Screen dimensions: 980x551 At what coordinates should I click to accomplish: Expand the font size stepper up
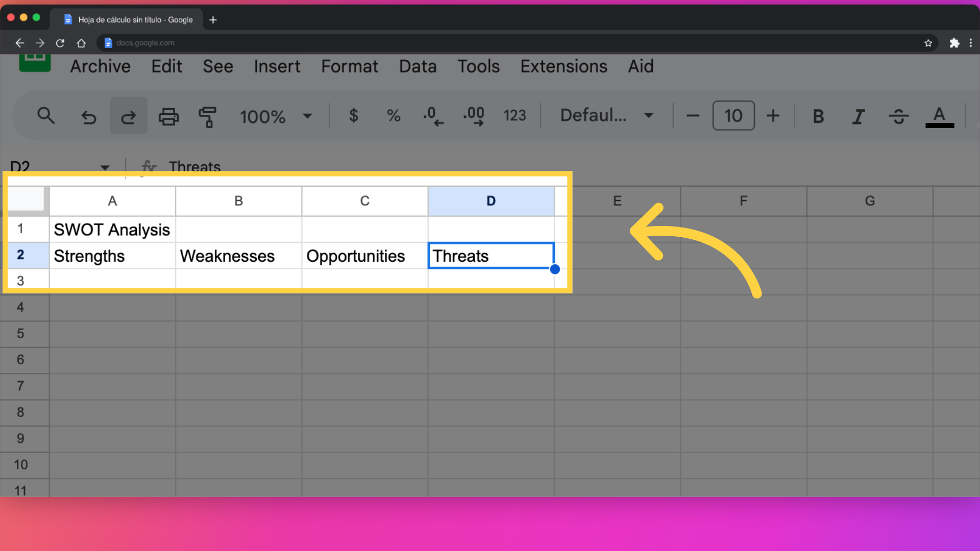click(774, 115)
